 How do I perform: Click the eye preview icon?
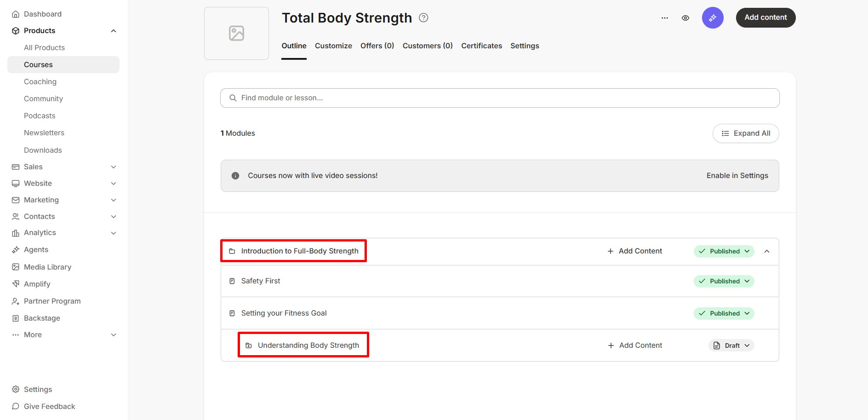click(x=685, y=18)
